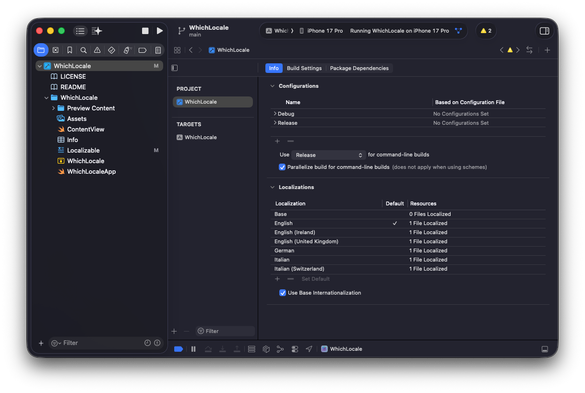Viewport: 585px width, 393px height.
Task: Open the Bookmark navigator
Action: pyautogui.click(x=70, y=50)
